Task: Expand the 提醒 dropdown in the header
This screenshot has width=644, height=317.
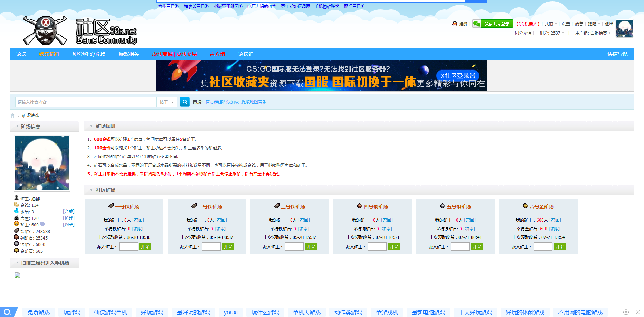Action: [x=593, y=24]
